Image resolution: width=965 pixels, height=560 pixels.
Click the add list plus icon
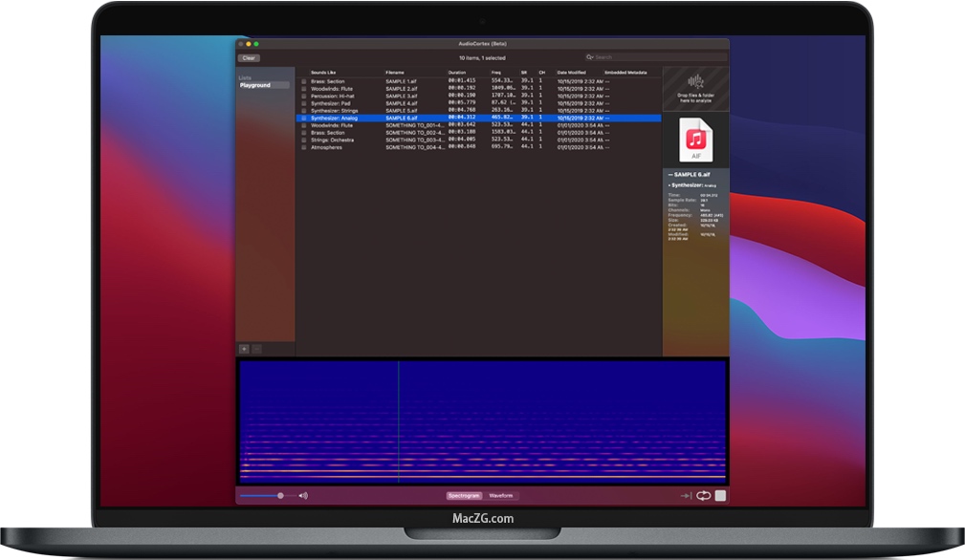pyautogui.click(x=245, y=349)
